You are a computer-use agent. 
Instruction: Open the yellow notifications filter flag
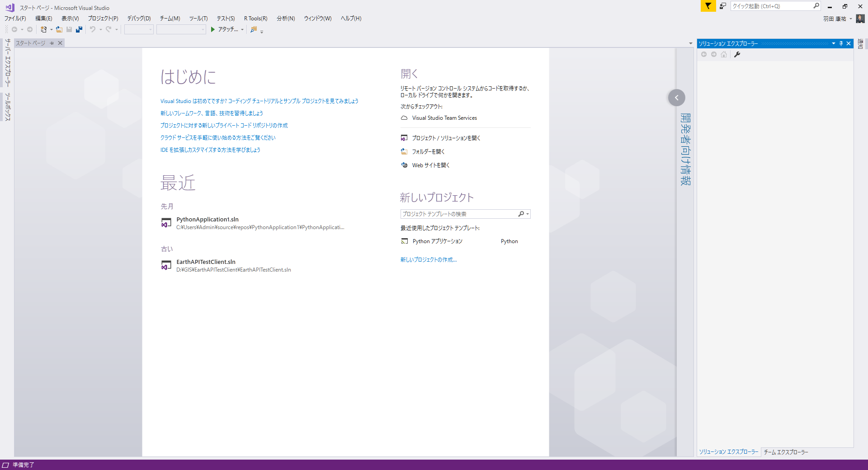[x=708, y=6]
